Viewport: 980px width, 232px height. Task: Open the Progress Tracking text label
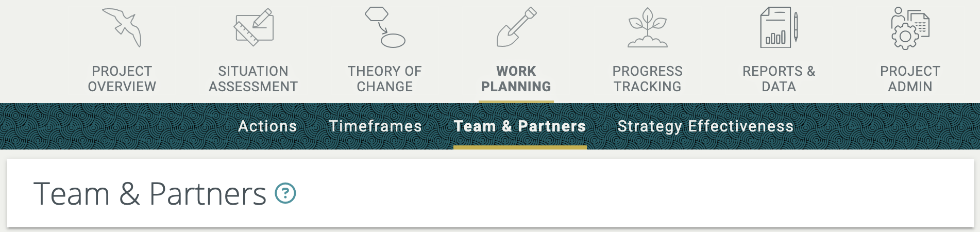pos(648,79)
